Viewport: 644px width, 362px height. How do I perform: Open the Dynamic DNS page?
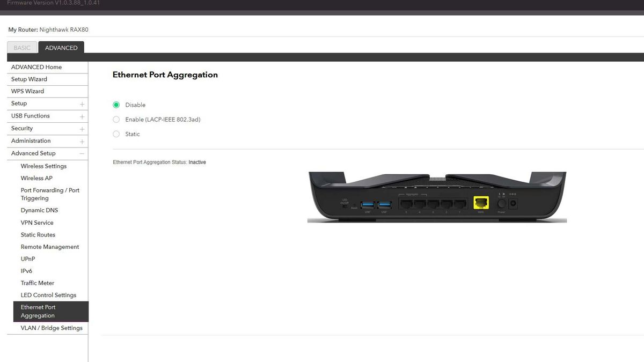click(x=39, y=210)
